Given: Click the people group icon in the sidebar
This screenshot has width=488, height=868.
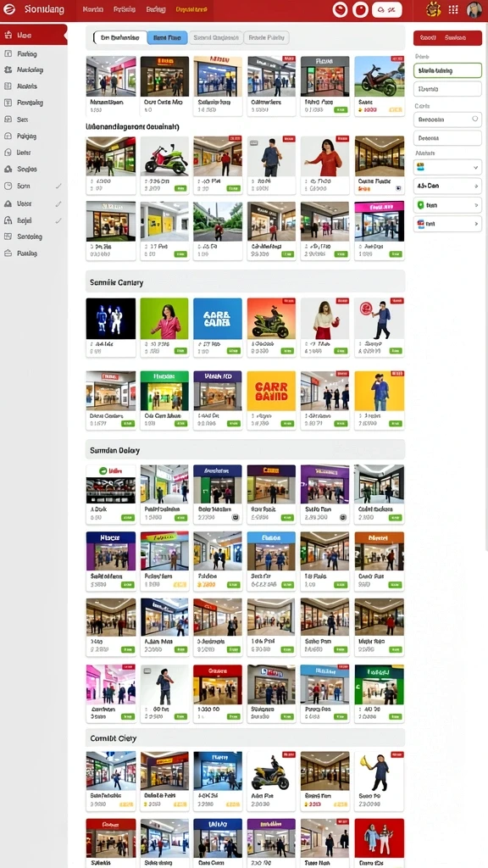Looking at the screenshot, I should pyautogui.click(x=8, y=70).
